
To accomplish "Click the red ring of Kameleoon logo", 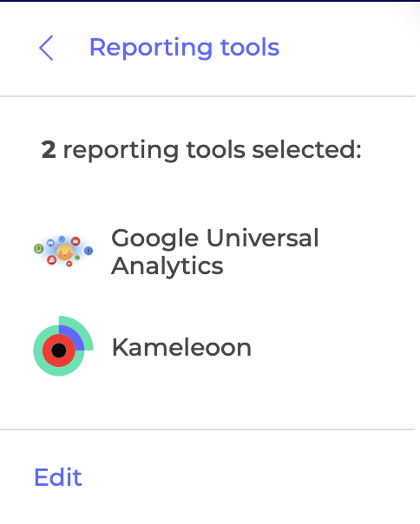I will click(59, 350).
